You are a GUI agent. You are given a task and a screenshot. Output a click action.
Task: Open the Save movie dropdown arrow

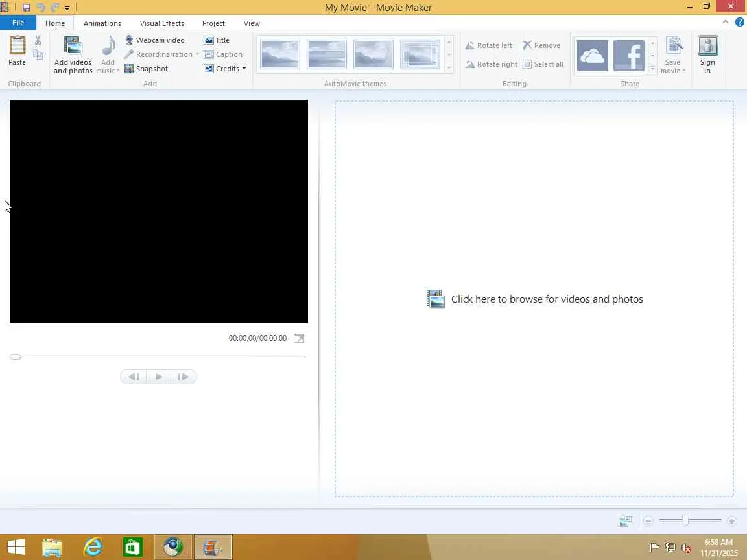(683, 71)
